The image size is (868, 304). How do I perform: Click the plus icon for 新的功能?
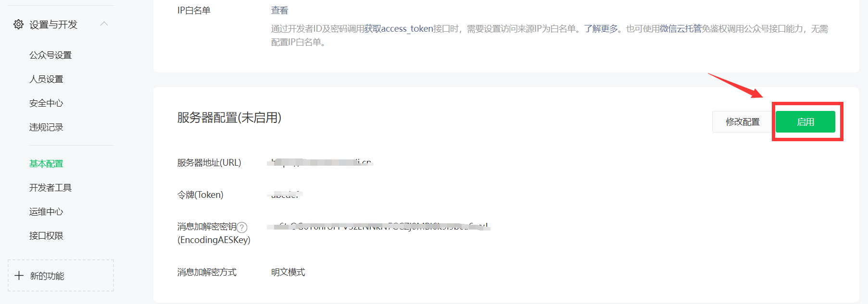(19, 276)
